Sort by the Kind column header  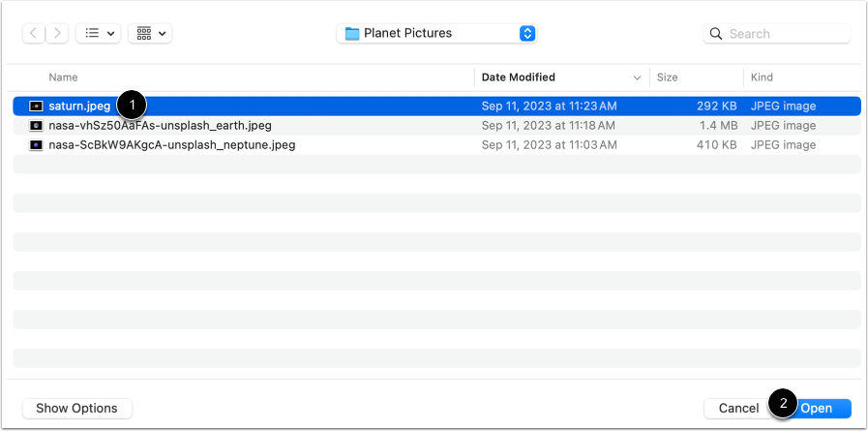click(762, 77)
